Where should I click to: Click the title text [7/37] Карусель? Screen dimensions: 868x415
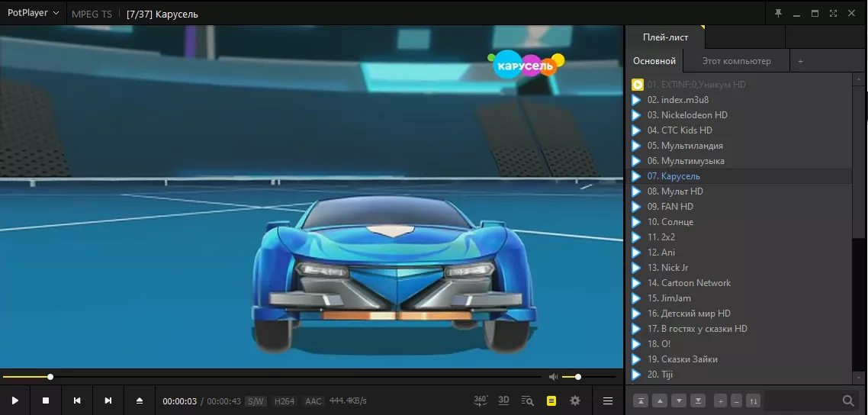coord(162,14)
